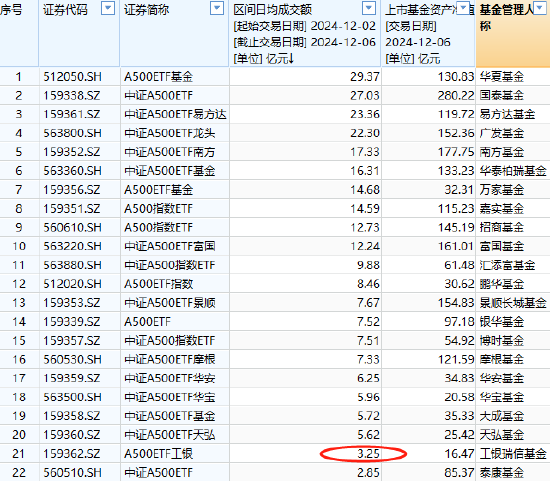Screen dimensions: 550x481
Task: Select the manager cell 银华基金
Action: [x=502, y=322]
